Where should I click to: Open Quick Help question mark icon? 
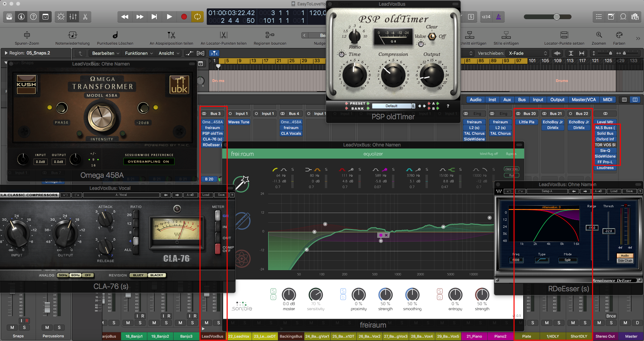pyautogui.click(x=33, y=17)
